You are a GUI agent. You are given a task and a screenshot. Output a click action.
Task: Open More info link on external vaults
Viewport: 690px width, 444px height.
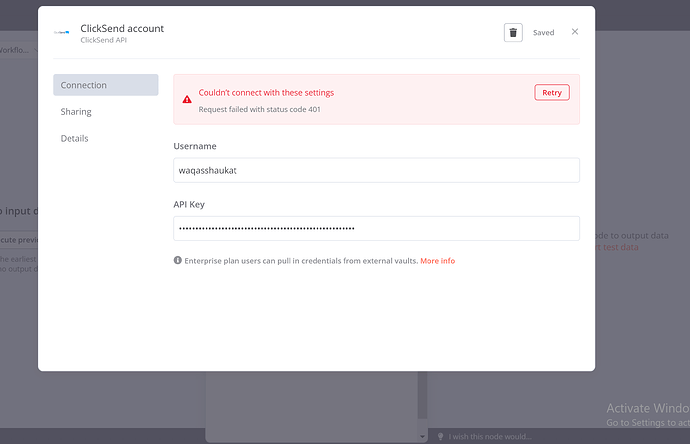[437, 261]
